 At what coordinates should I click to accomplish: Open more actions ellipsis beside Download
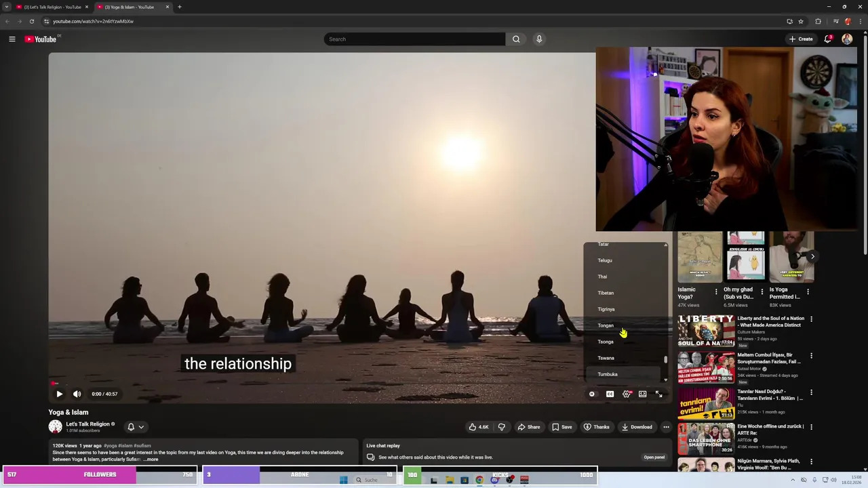click(x=666, y=427)
